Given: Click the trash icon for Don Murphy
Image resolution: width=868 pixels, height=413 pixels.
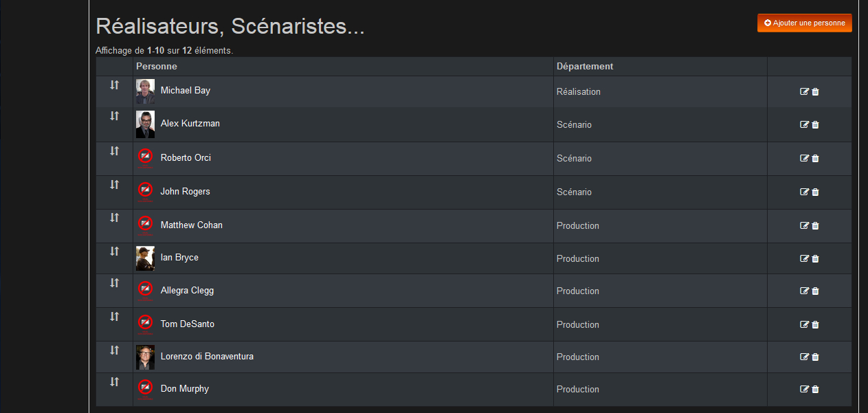Looking at the screenshot, I should (815, 390).
